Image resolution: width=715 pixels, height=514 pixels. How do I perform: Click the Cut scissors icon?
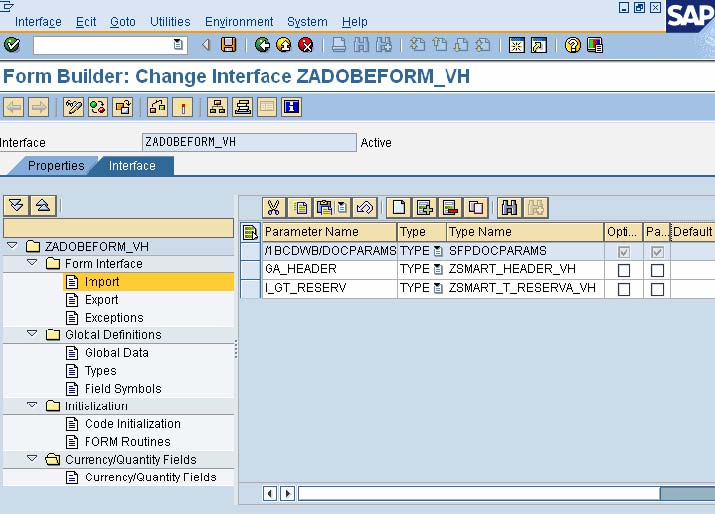[x=274, y=208]
